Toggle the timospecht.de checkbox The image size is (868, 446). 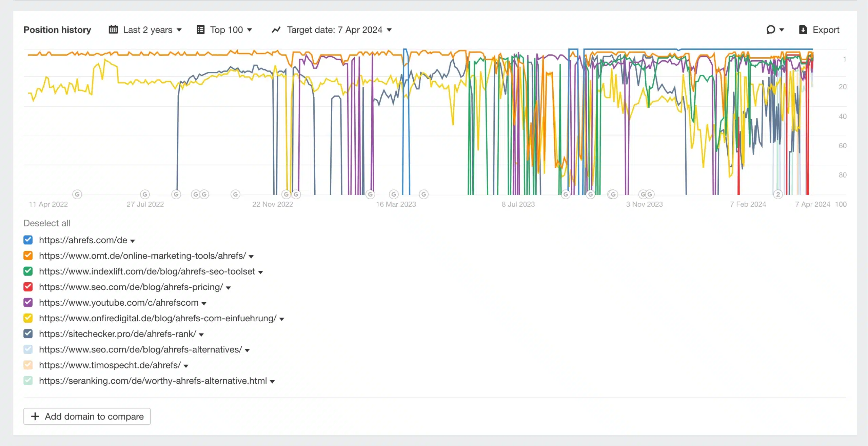[x=28, y=365]
